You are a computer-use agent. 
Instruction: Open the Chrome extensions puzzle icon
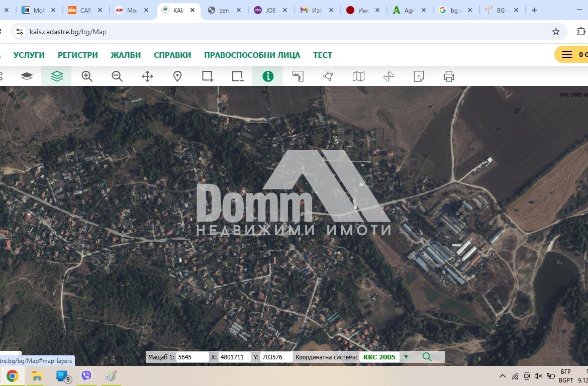click(x=581, y=32)
